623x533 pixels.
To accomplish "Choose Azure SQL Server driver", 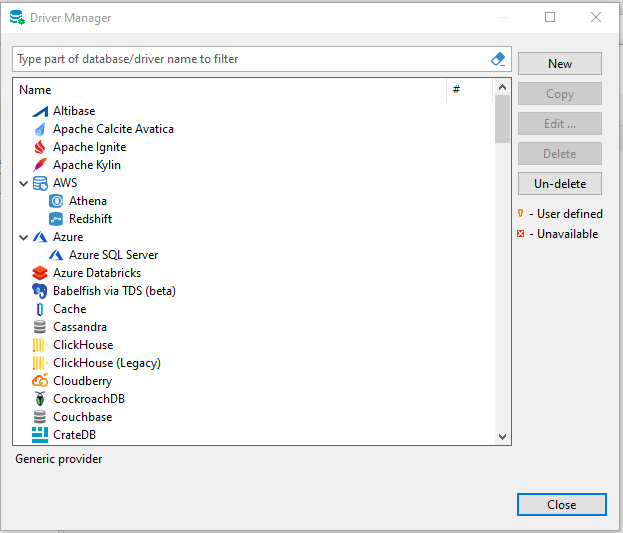I will 113,255.
